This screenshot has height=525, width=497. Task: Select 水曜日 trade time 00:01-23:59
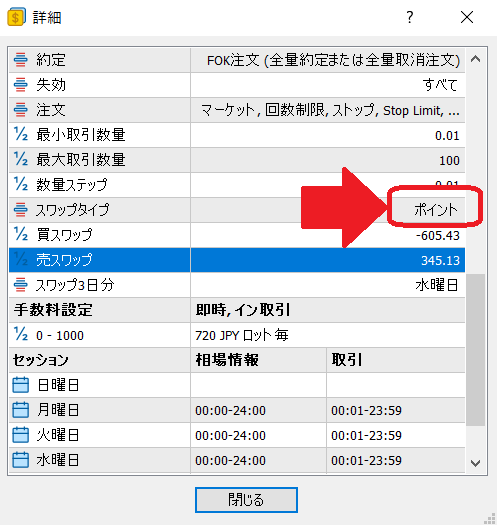pyautogui.click(x=366, y=461)
